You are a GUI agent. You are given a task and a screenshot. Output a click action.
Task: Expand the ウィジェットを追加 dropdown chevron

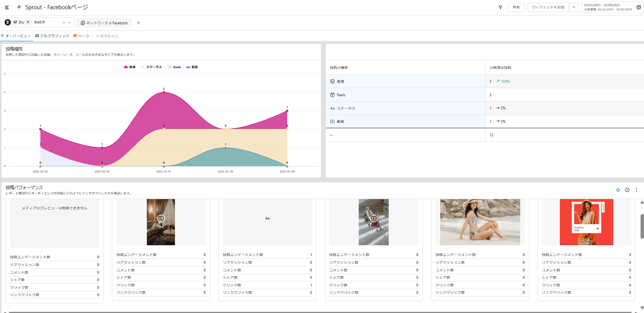point(574,7)
